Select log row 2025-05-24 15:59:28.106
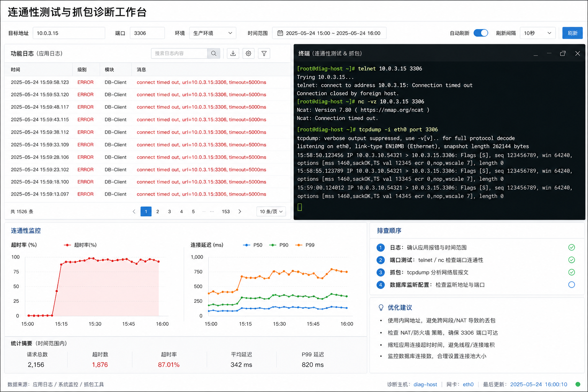588x392 pixels. pyautogui.click(x=148, y=157)
